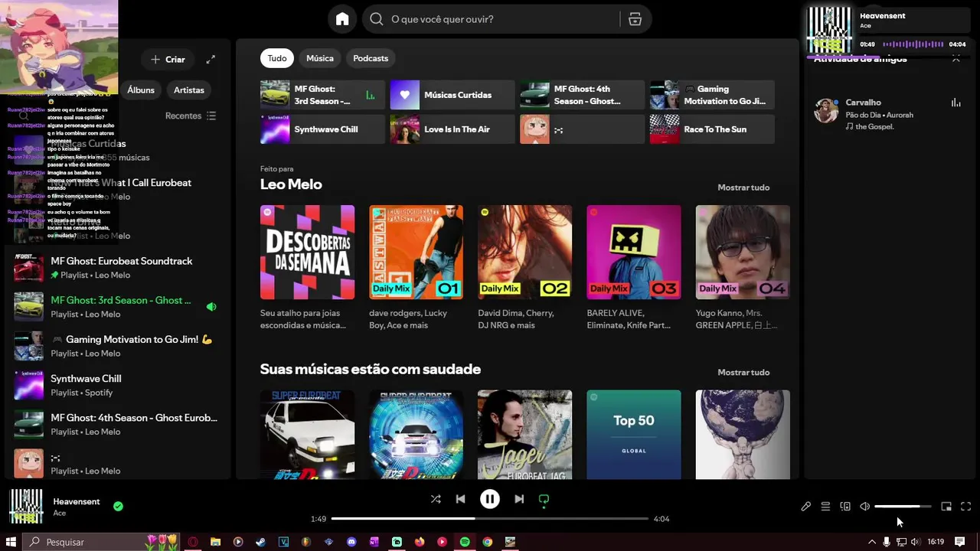Open Daily Mix 01 cover
This screenshot has width=980, height=551.
(x=416, y=252)
